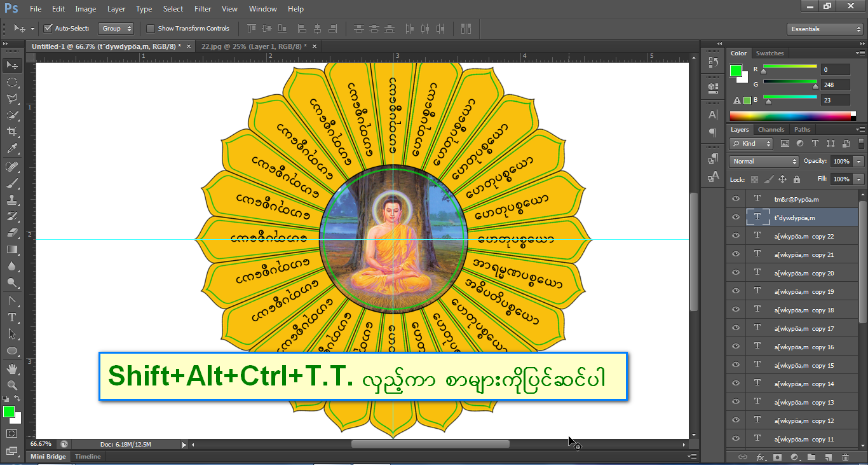
Task: Switch to the Channels tab
Action: coord(771,130)
